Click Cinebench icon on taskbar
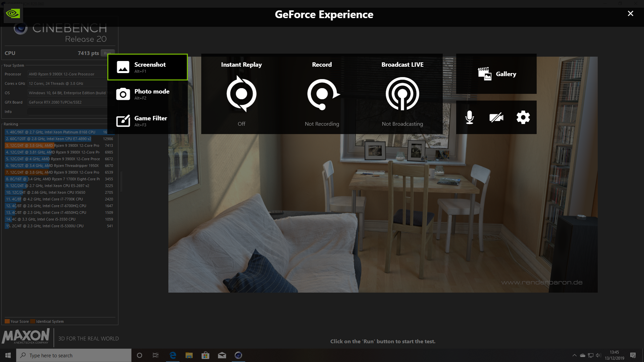Image resolution: width=644 pixels, height=362 pixels. point(238,355)
